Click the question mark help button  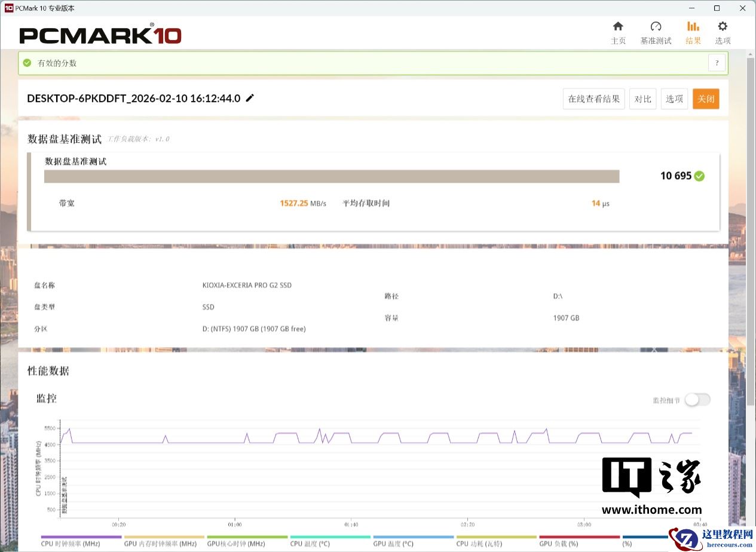tap(717, 63)
